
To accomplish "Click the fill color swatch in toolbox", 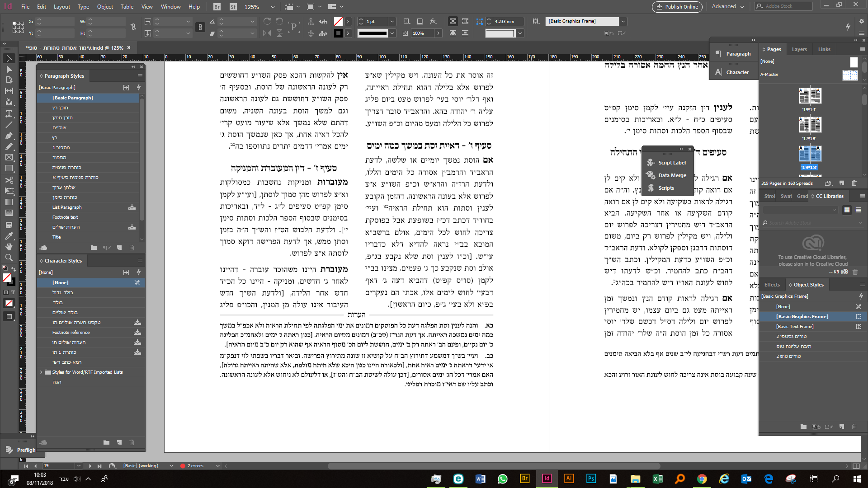I will (6, 277).
